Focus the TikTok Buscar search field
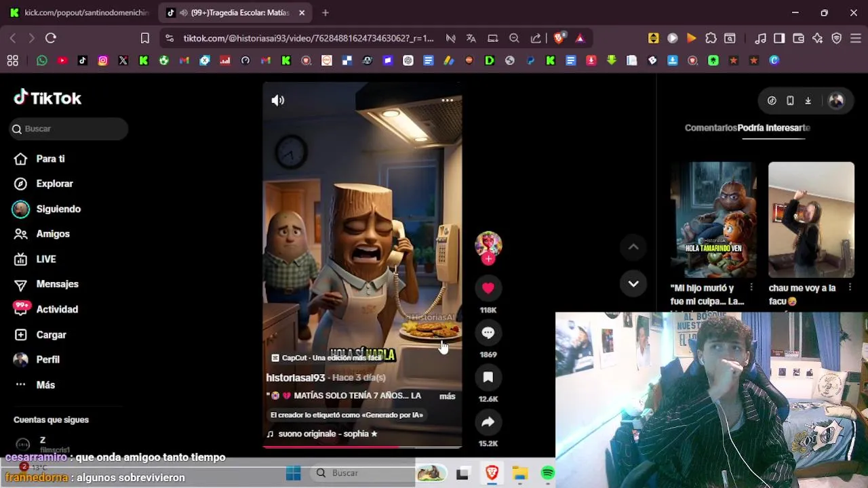868x488 pixels. (x=69, y=129)
